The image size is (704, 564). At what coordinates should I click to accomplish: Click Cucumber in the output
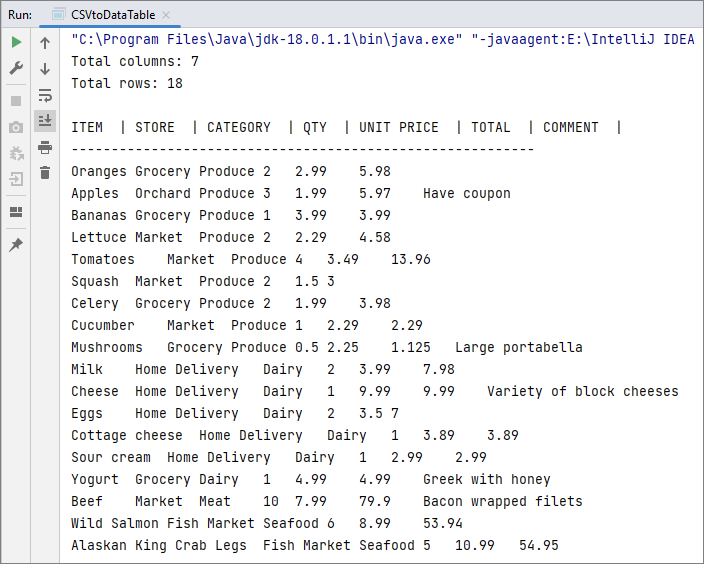tap(103, 326)
